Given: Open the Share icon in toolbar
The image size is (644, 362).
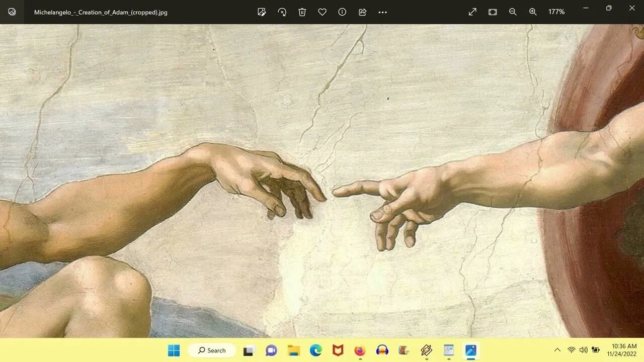Looking at the screenshot, I should pos(362,12).
